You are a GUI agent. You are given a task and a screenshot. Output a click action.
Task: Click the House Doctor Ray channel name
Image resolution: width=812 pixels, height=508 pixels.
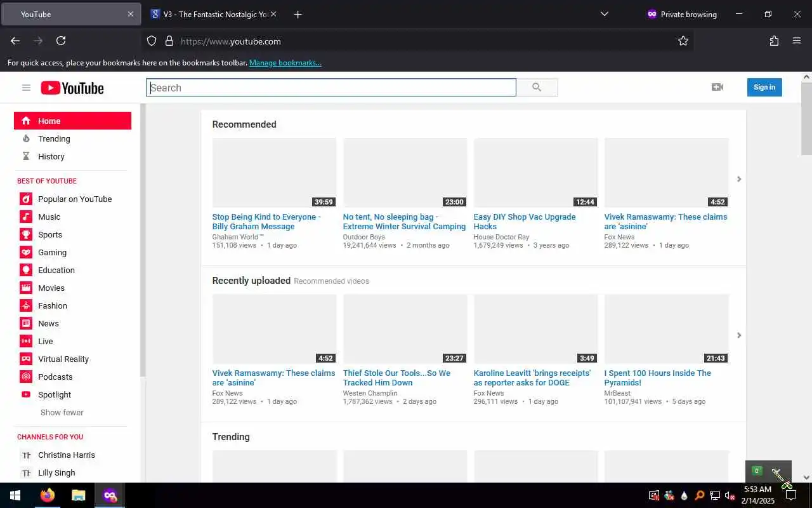[501, 237]
